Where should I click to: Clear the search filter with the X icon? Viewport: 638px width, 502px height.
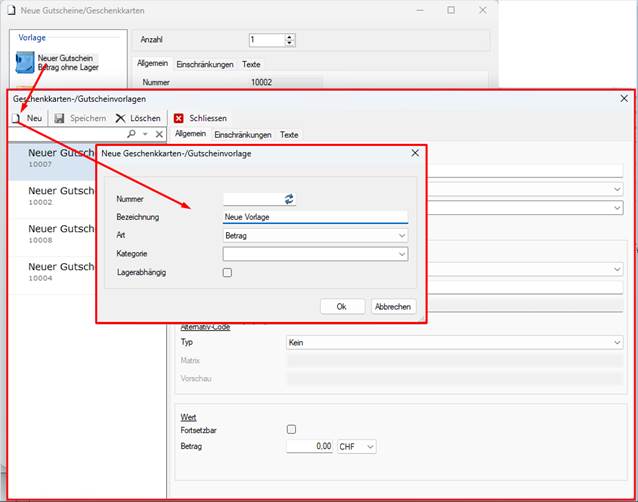(160, 134)
